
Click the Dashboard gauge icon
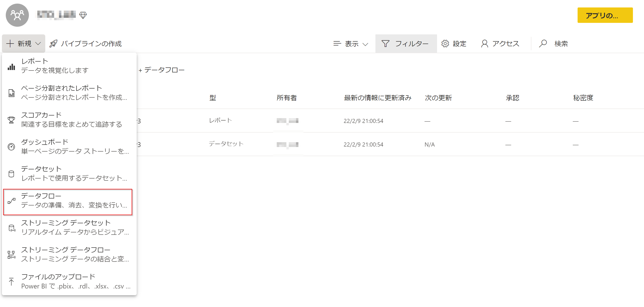[11, 147]
